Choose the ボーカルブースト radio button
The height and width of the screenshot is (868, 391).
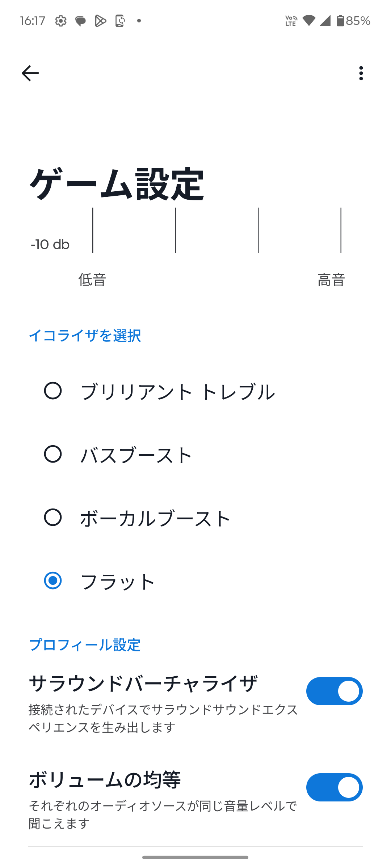pos(53,518)
